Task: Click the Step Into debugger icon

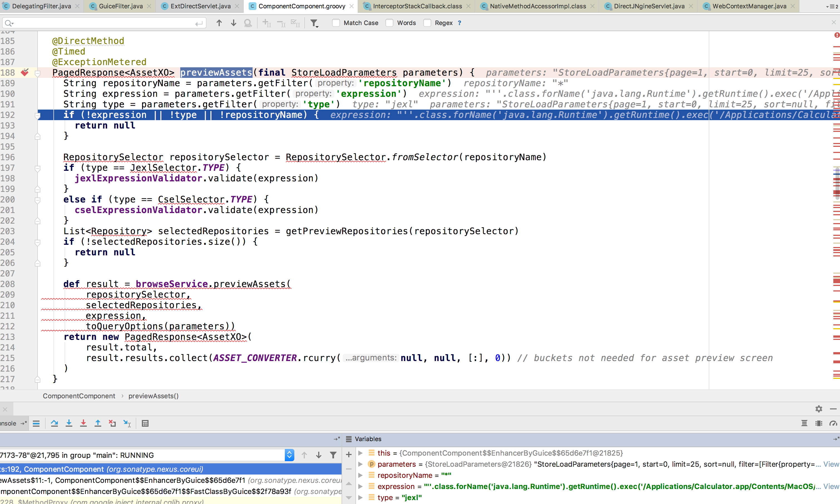Action: [x=69, y=423]
